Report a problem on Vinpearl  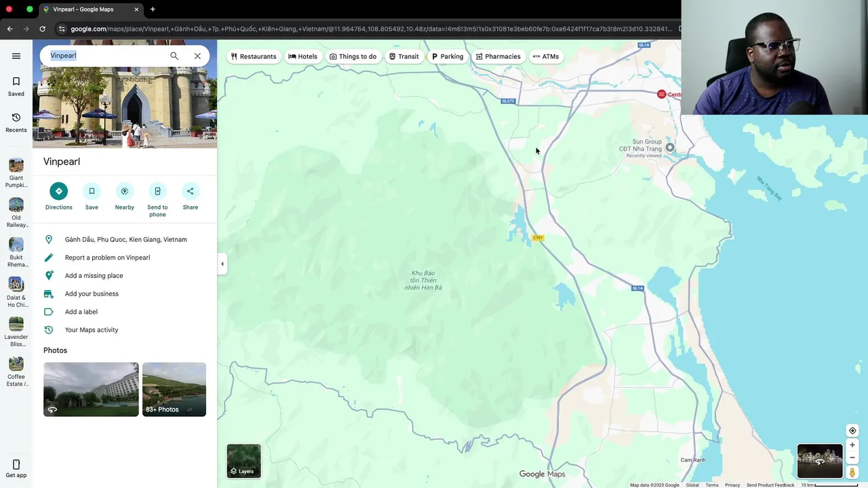[x=125, y=258]
